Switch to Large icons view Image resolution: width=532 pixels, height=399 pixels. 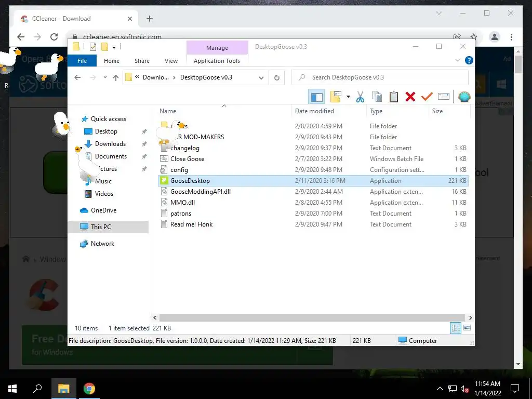click(467, 328)
